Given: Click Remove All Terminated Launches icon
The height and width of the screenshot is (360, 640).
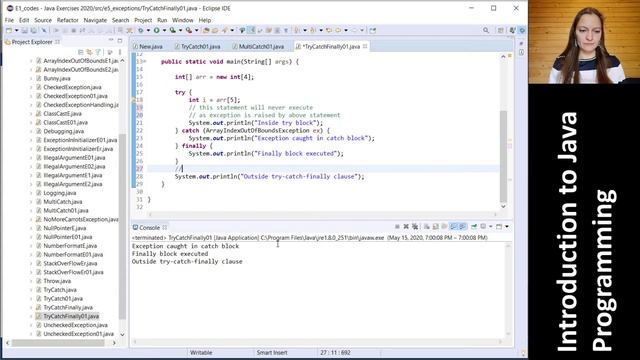Looking at the screenshot, I should 415,227.
